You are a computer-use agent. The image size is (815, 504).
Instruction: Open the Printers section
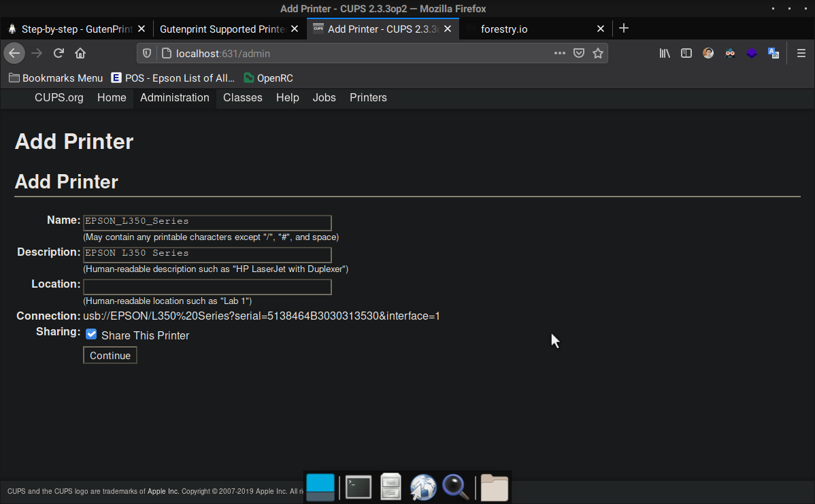coord(368,98)
